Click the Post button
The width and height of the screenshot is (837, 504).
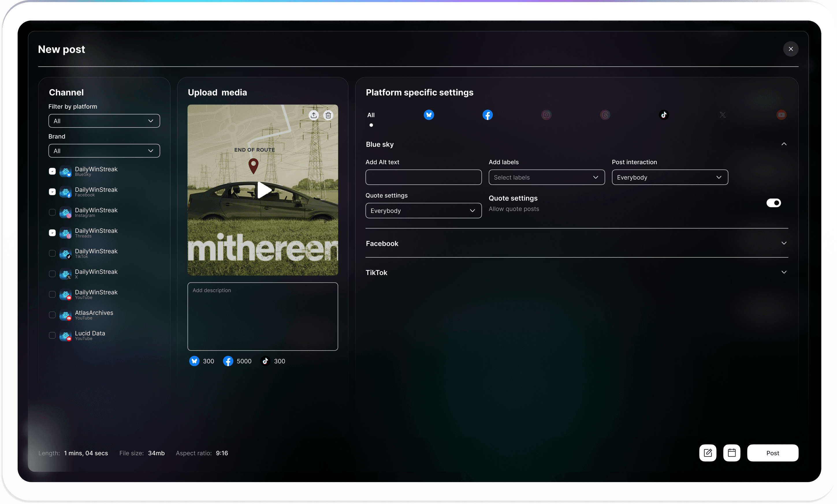(x=773, y=453)
